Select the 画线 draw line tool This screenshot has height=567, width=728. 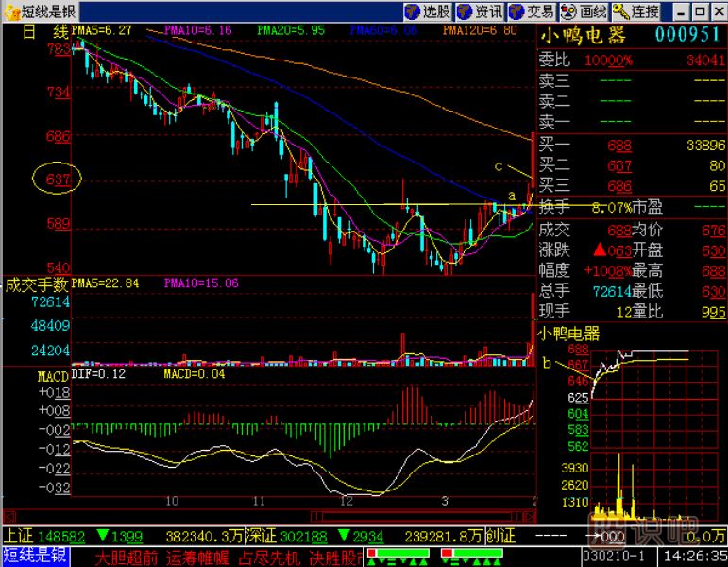click(x=584, y=11)
